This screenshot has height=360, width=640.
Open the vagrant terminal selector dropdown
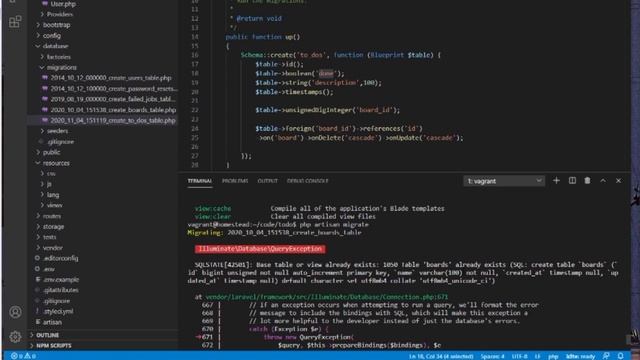pos(504,181)
